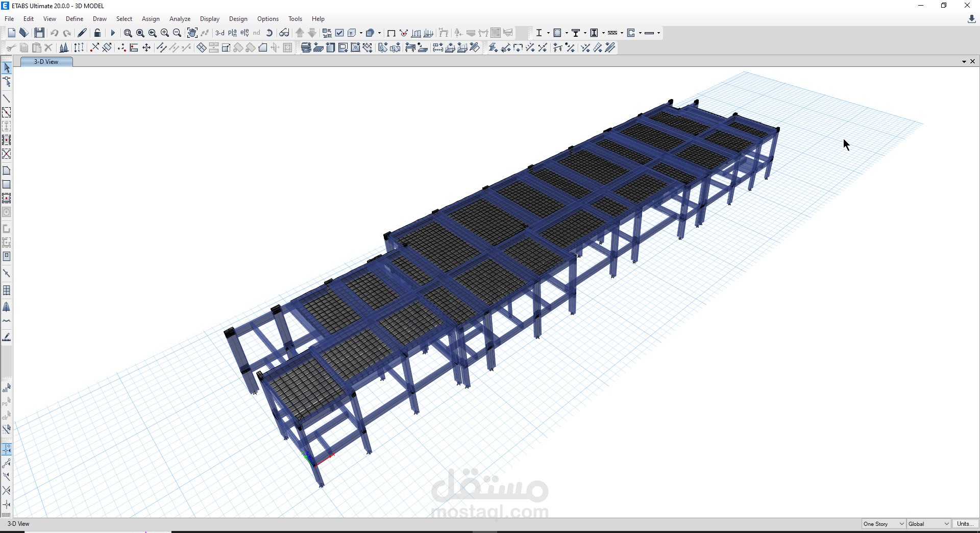
Task: Select the Reshape Object tool
Action: click(x=7, y=82)
